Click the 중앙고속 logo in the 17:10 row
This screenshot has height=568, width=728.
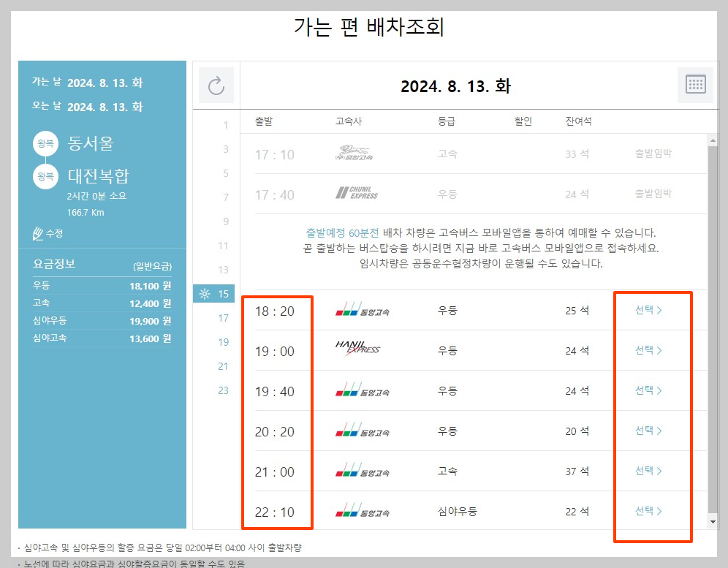pyautogui.click(x=354, y=152)
